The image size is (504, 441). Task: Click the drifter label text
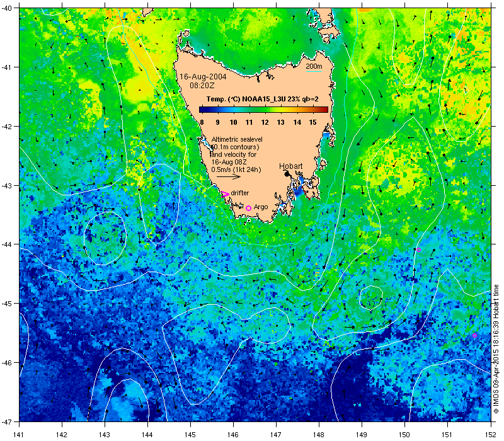pyautogui.click(x=240, y=193)
